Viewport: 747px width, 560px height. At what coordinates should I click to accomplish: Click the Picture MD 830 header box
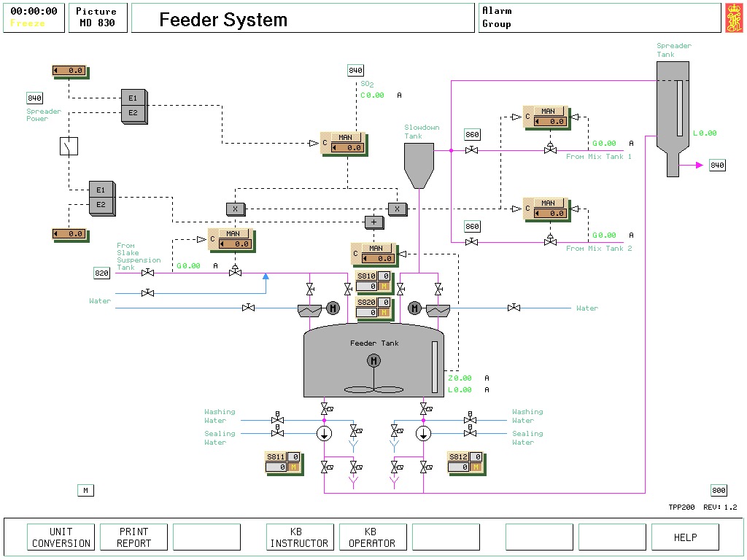98,17
